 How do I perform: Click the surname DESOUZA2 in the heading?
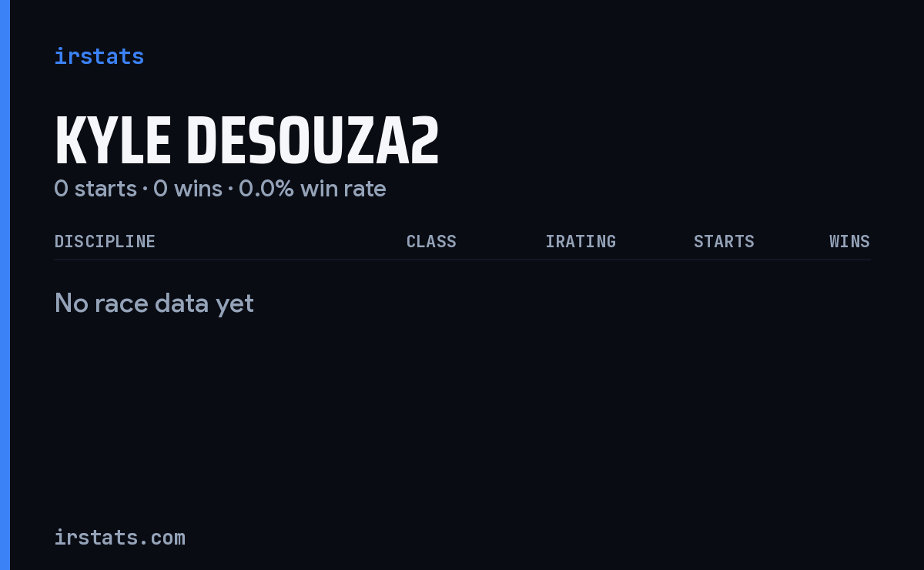tap(312, 141)
